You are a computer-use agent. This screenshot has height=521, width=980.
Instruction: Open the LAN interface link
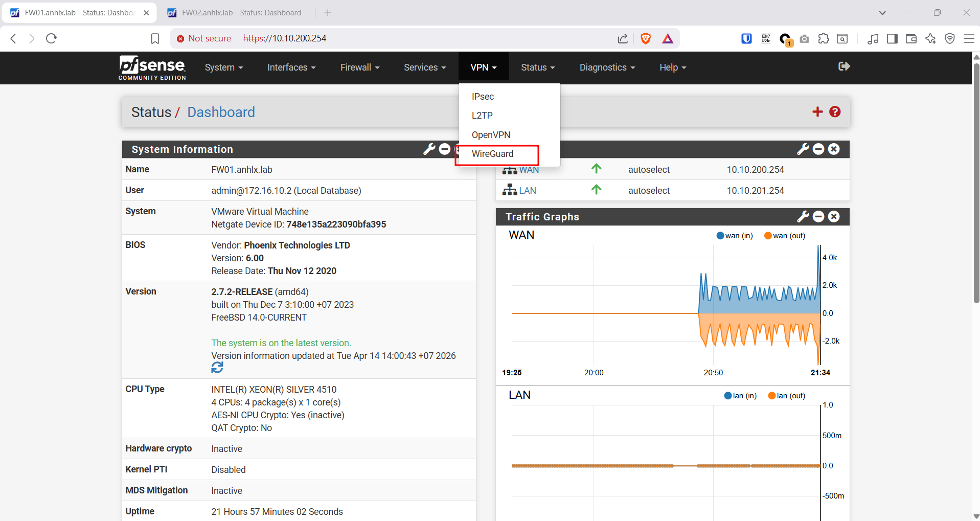click(x=527, y=191)
